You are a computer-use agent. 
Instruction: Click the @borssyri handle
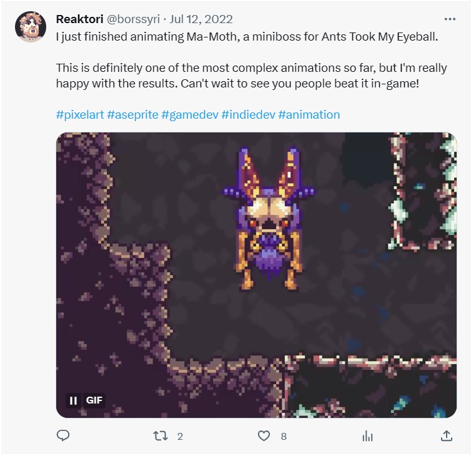133,19
